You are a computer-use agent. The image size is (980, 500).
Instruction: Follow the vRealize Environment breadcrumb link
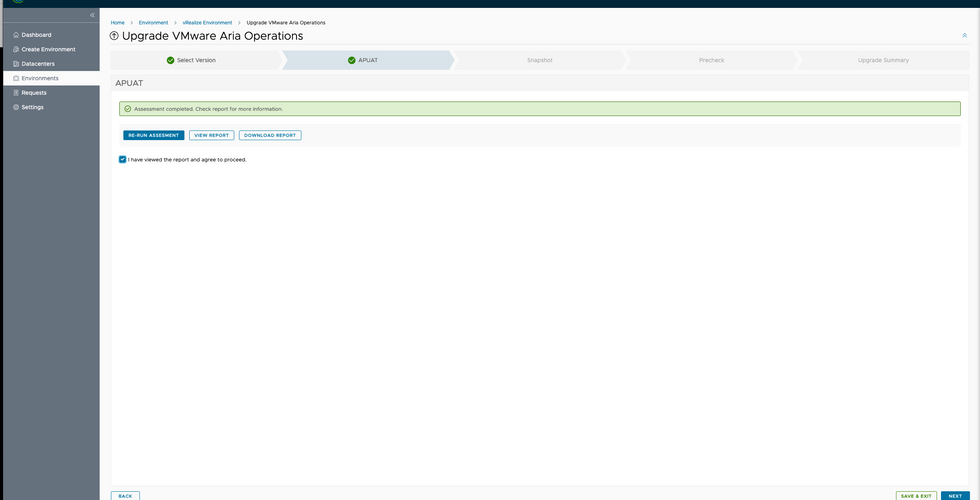(x=207, y=22)
